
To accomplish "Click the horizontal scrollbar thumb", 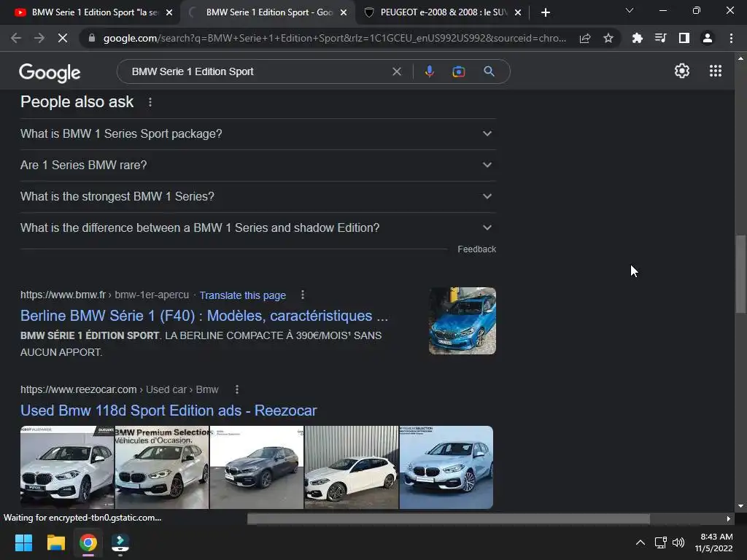I will click(449, 518).
